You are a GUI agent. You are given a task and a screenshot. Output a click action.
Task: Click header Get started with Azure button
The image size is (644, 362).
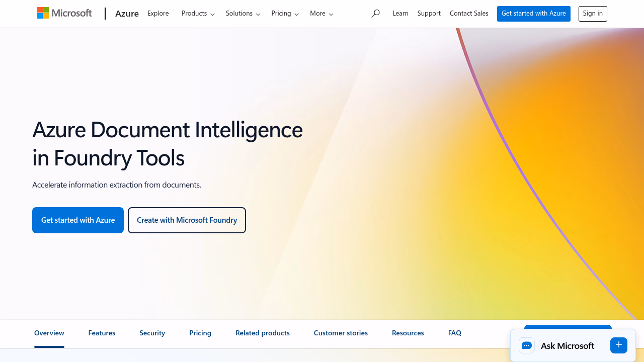[534, 14]
